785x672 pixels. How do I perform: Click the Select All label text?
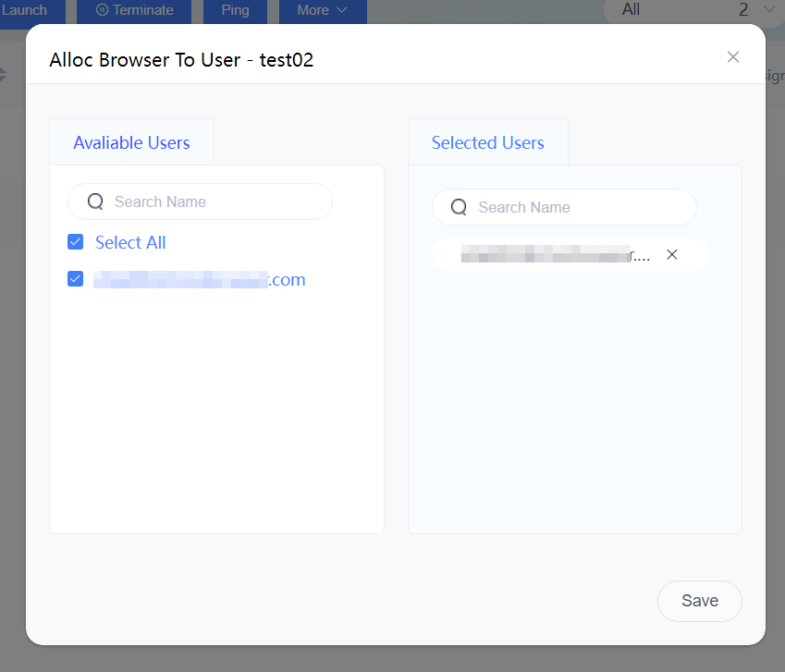(130, 242)
